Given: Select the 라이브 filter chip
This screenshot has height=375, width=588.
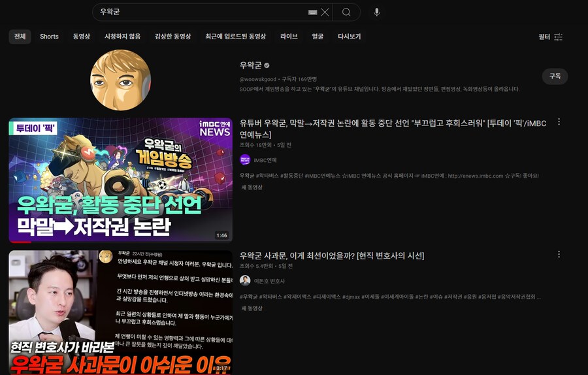Looking at the screenshot, I should (289, 37).
